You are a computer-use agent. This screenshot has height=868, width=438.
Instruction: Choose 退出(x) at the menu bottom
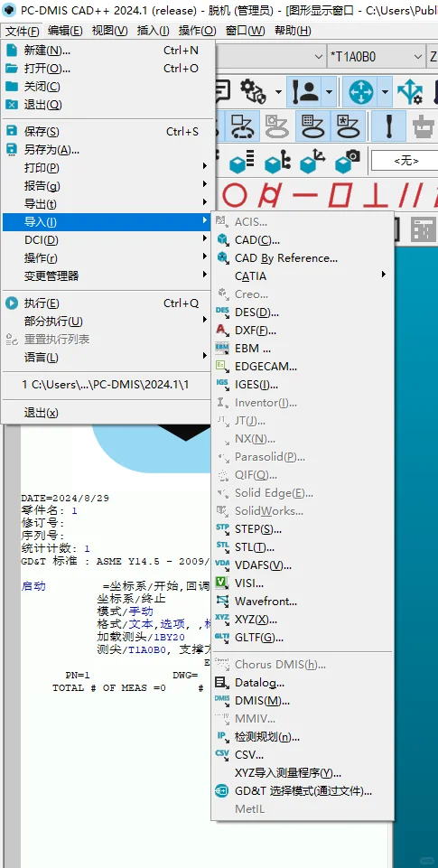pyautogui.click(x=107, y=413)
